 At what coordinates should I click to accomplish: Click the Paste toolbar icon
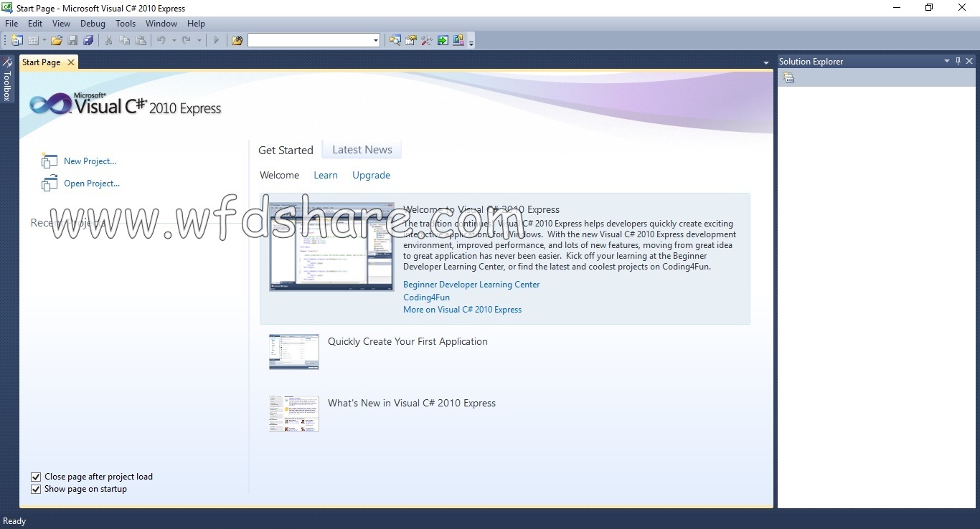tap(141, 40)
